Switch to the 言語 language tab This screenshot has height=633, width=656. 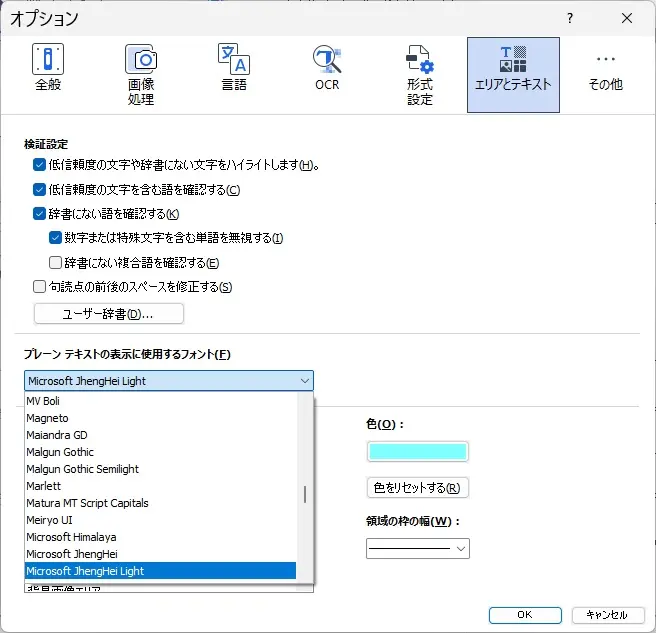[x=234, y=68]
